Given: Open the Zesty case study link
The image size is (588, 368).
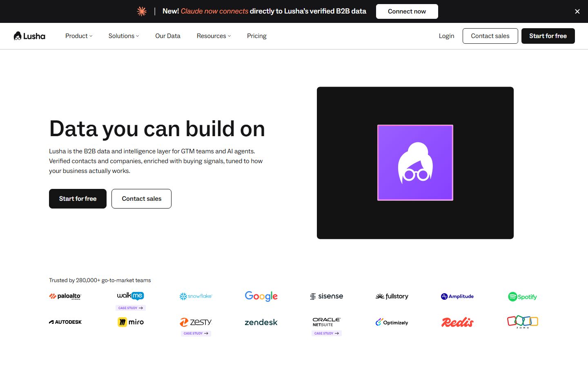Looking at the screenshot, I should click(196, 333).
